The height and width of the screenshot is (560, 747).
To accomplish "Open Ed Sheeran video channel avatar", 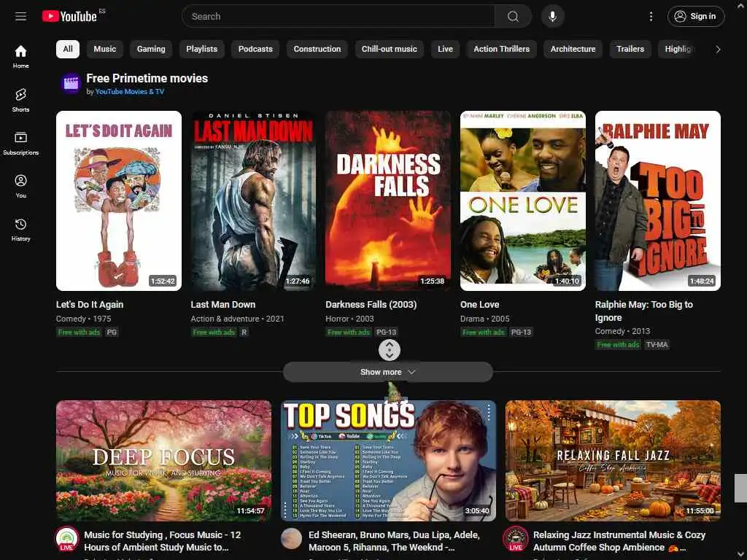I will coord(291,539).
